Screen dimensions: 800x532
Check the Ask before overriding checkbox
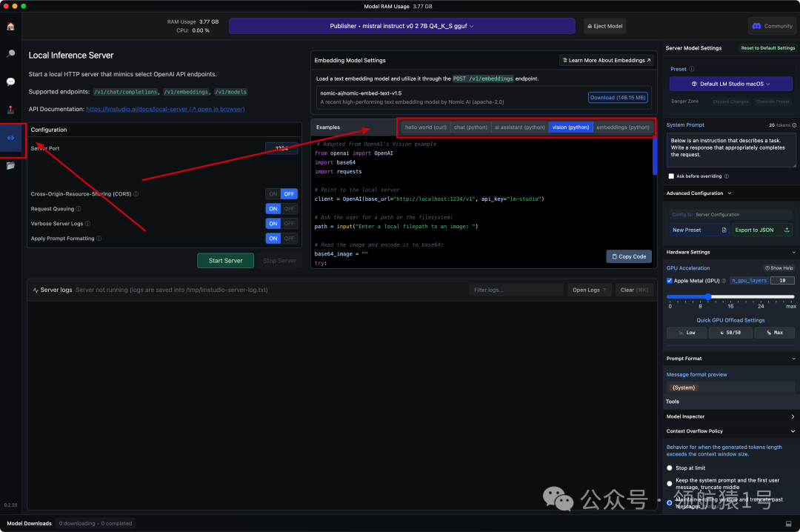point(671,176)
